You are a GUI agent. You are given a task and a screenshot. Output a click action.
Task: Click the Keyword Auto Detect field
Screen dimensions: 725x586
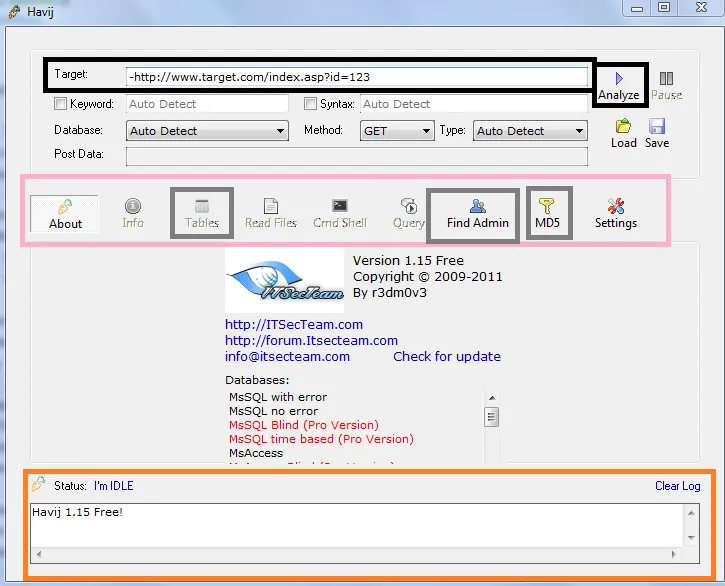coord(207,104)
